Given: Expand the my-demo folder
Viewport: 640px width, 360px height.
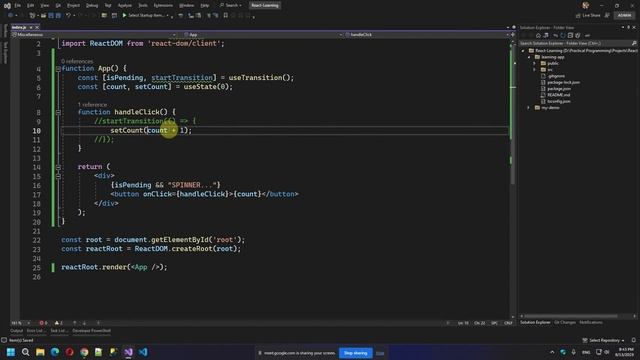Looking at the screenshot, I should coord(529,108).
